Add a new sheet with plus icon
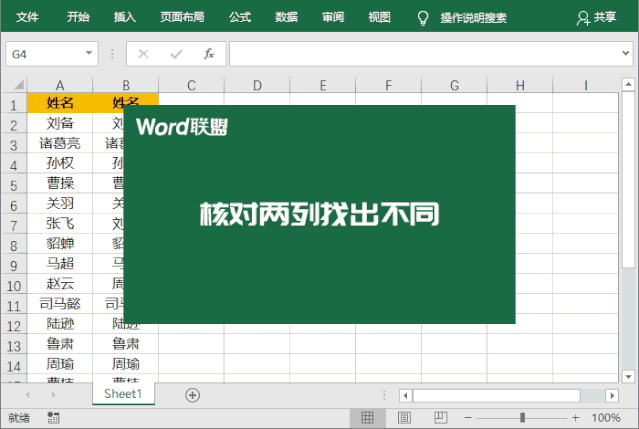This screenshot has width=639, height=429. 192,395
